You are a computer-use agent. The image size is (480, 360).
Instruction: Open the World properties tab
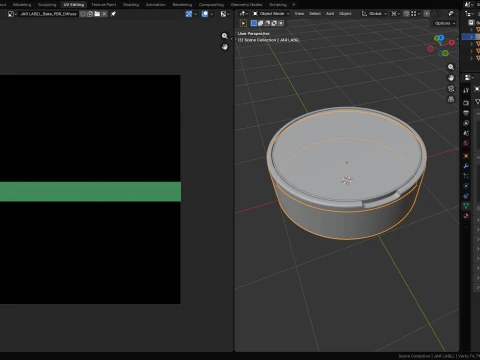tap(466, 143)
